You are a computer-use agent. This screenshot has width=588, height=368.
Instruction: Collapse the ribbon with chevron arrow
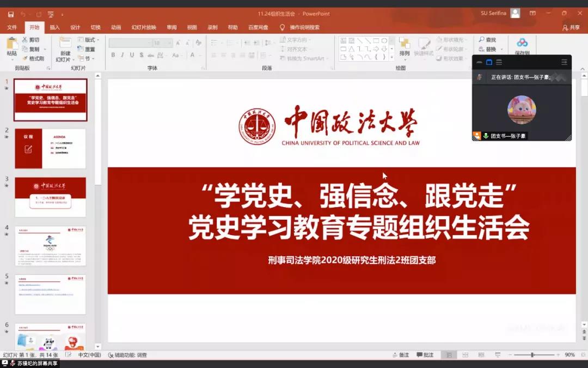(x=583, y=69)
